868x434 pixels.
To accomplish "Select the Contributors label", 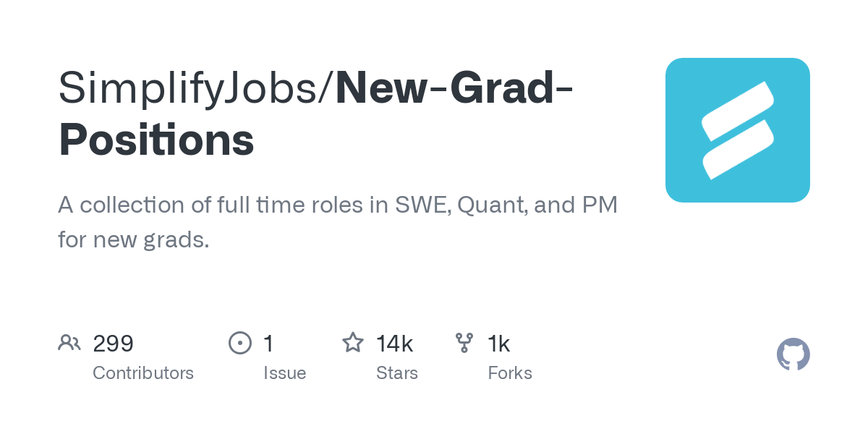I will pos(142,373).
